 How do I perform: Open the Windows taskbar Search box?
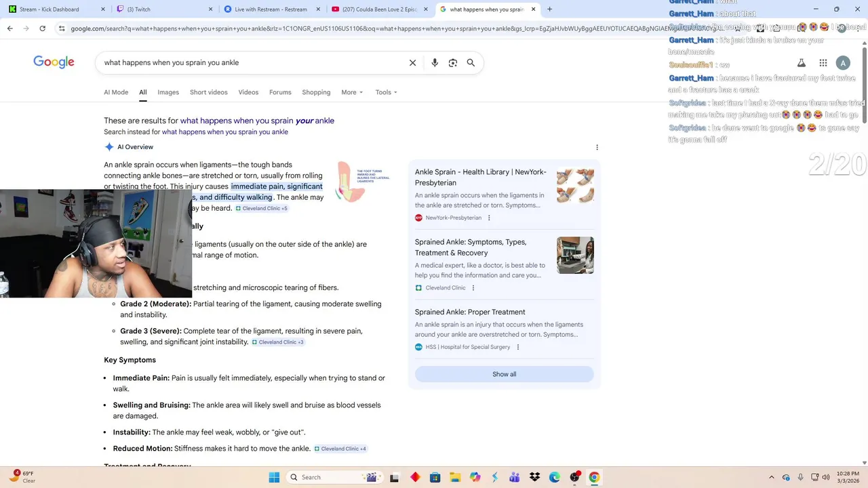tap(333, 477)
